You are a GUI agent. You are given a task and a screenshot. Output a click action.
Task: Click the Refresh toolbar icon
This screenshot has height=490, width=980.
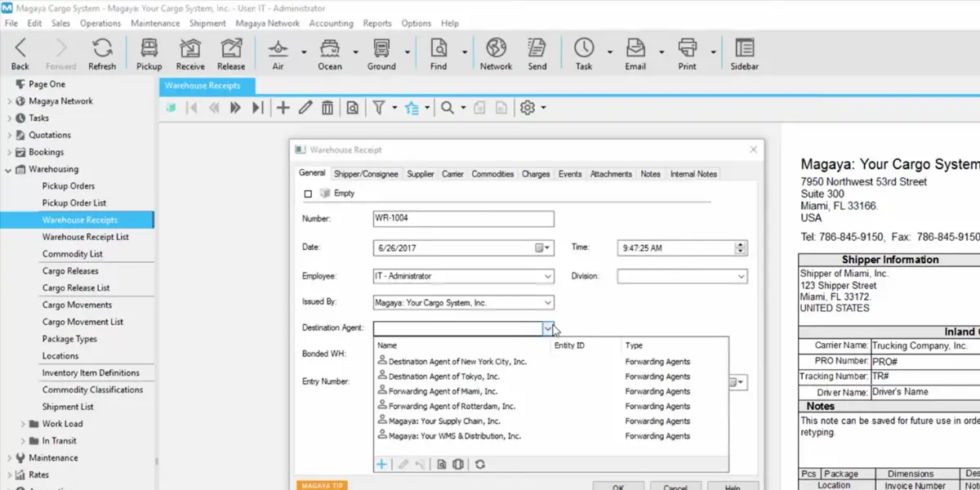[x=102, y=47]
